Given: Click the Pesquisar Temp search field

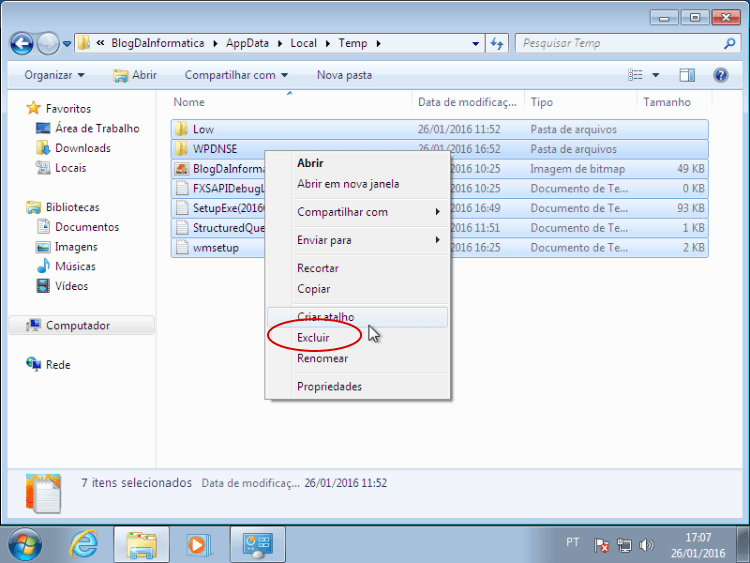Looking at the screenshot, I should [620, 44].
